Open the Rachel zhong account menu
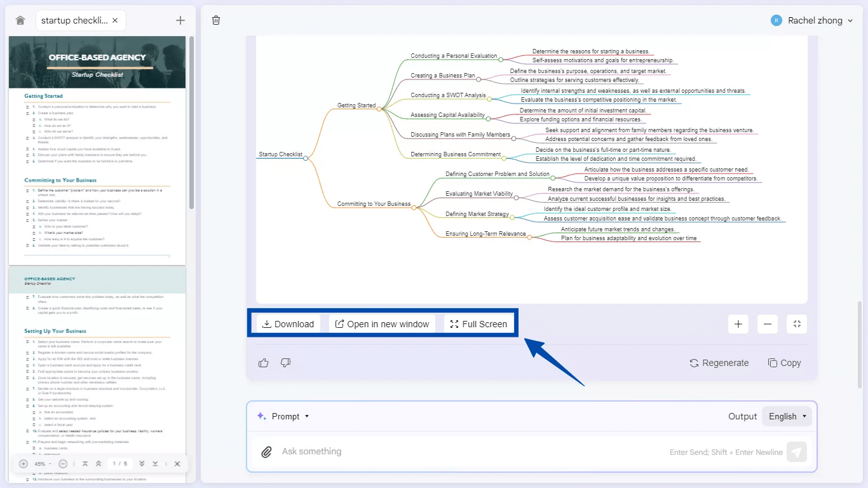The width and height of the screenshot is (868, 488). coord(812,20)
